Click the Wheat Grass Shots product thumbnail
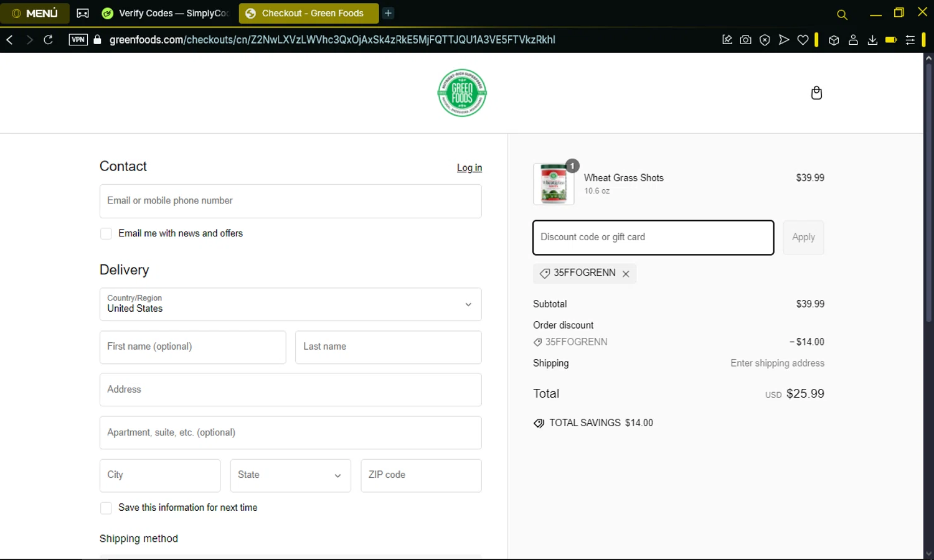 [x=554, y=184]
